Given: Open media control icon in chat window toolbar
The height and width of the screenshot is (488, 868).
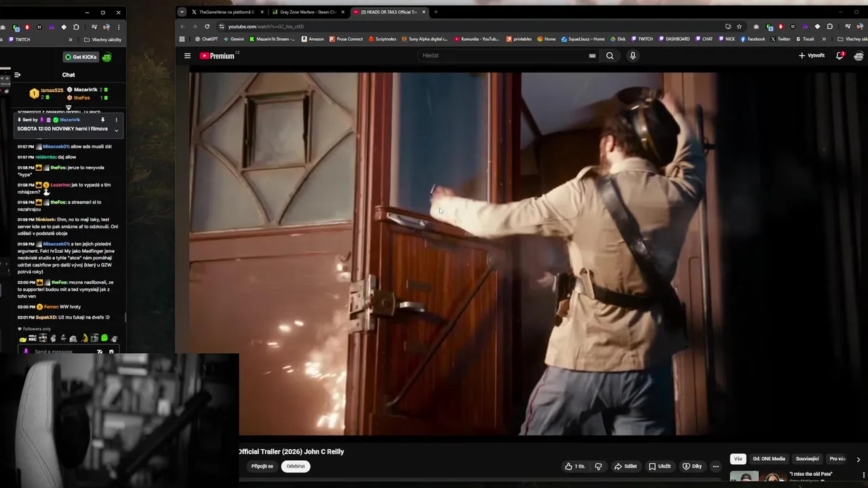Looking at the screenshot, I should 94,27.
